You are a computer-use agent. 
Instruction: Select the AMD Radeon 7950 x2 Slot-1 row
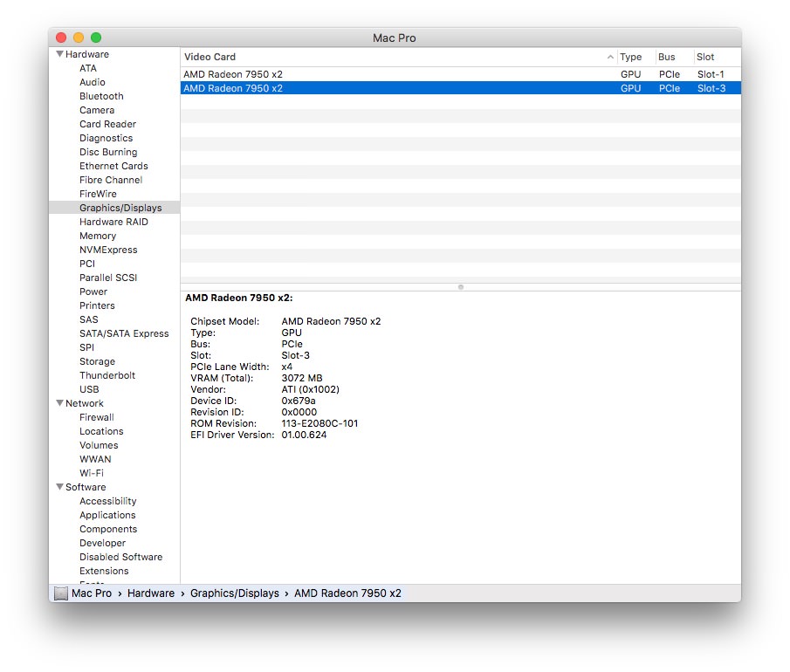[x=461, y=74]
